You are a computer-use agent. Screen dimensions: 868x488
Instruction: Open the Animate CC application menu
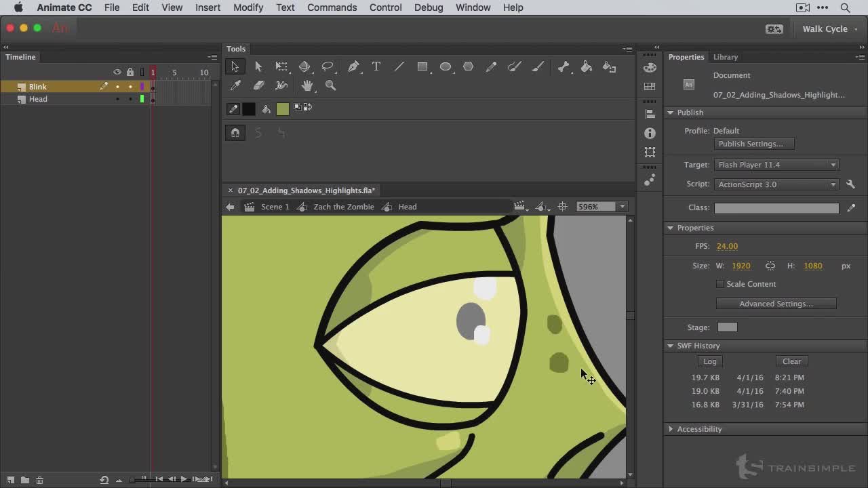(64, 7)
